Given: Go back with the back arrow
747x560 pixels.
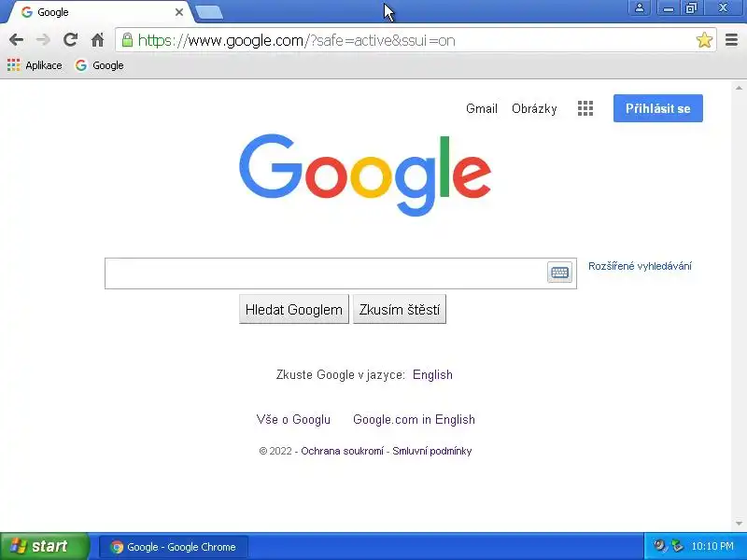Looking at the screenshot, I should (x=16, y=40).
